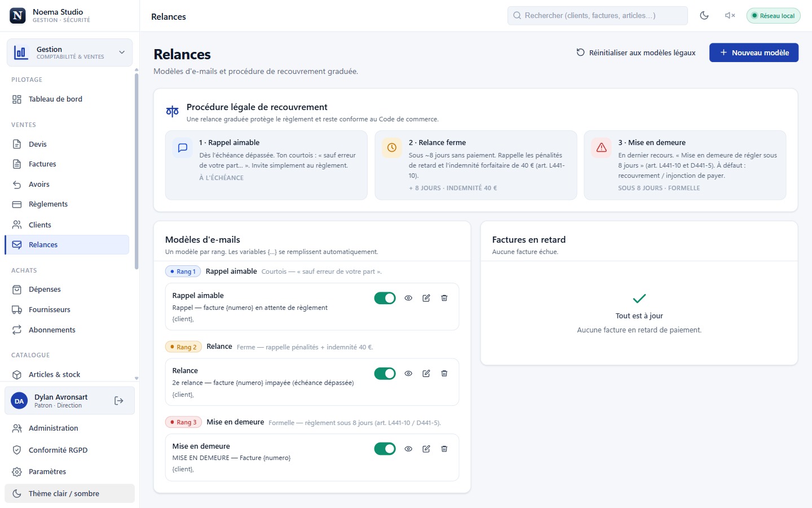The image size is (812, 508).
Task: Disable the Relance template toggle
Action: pos(385,374)
